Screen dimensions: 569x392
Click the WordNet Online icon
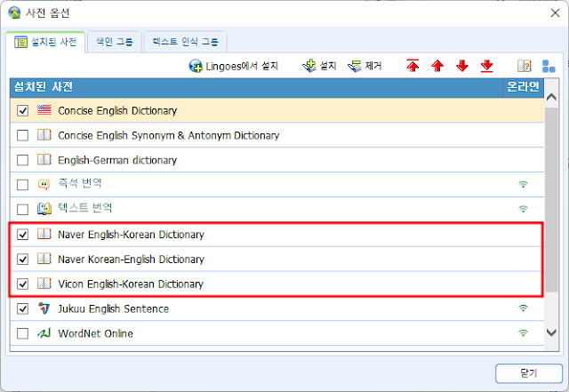click(x=44, y=332)
